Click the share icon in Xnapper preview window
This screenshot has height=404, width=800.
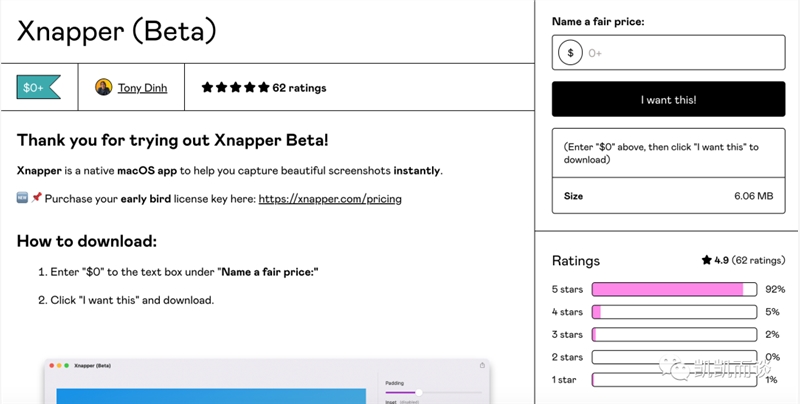(x=482, y=365)
